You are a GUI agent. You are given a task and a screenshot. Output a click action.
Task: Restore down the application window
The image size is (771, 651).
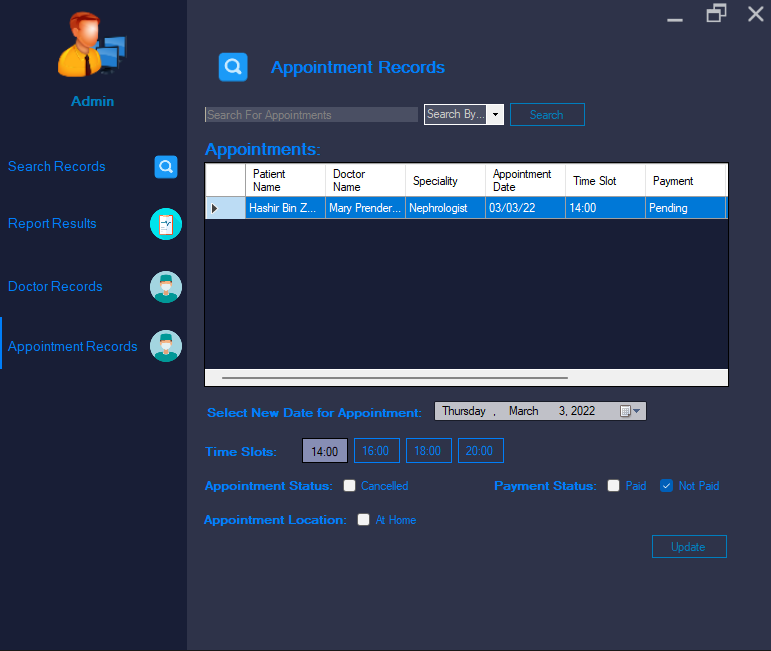716,13
